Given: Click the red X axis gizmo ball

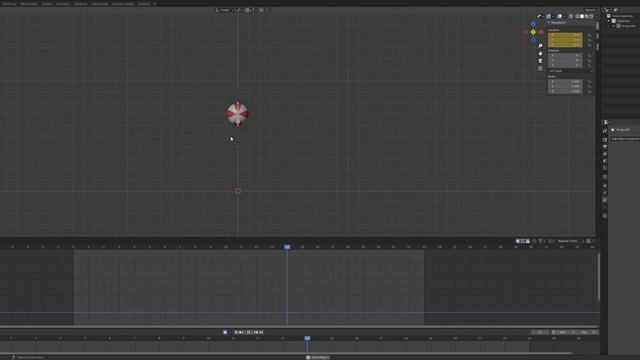Looking at the screenshot, I should coord(541,32).
